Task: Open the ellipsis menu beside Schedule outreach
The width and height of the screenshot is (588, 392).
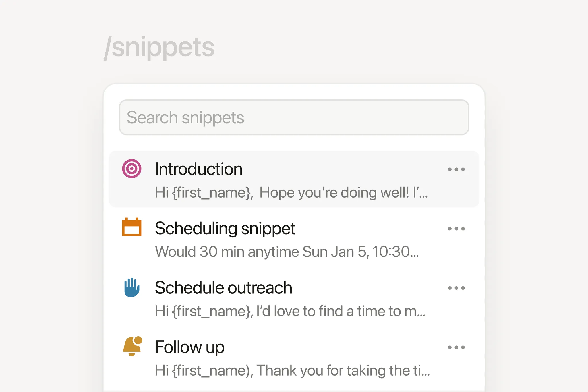Action: tap(457, 288)
